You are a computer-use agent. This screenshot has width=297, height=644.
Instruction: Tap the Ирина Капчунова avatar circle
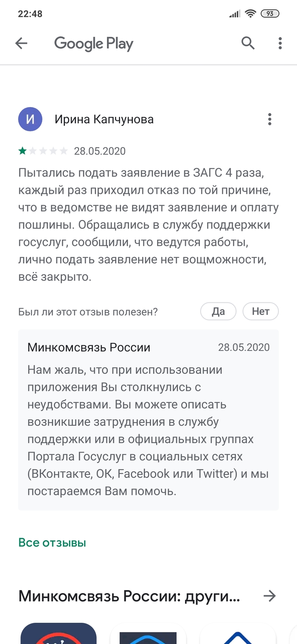(30, 119)
